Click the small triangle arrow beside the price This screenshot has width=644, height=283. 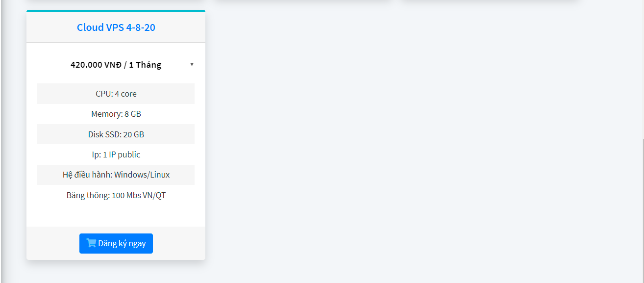(x=192, y=64)
